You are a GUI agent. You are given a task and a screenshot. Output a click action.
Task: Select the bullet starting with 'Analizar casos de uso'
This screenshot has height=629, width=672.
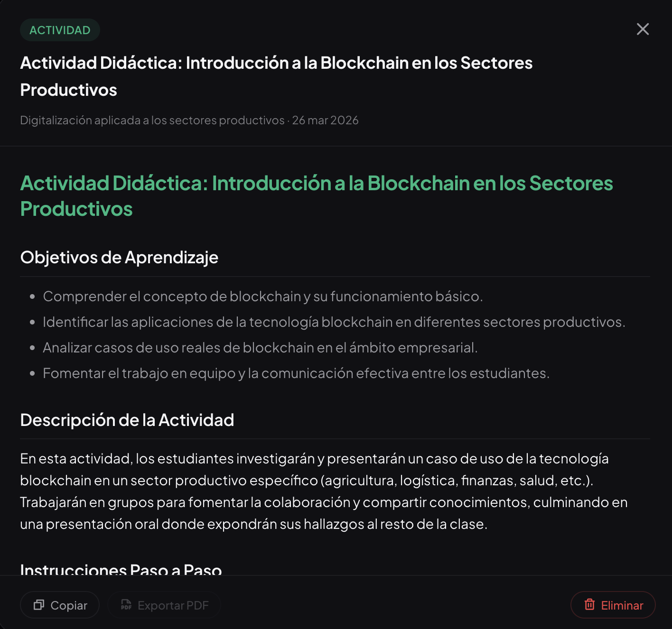click(260, 348)
